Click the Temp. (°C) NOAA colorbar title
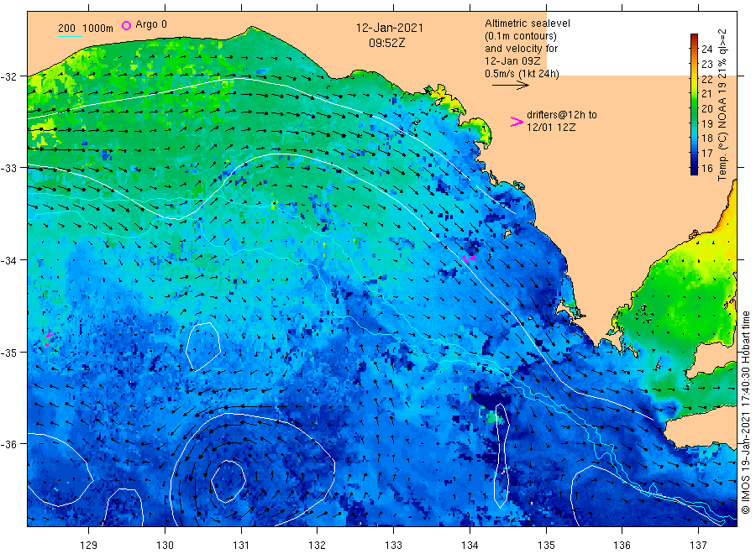This screenshot has width=756, height=554. coord(722,105)
